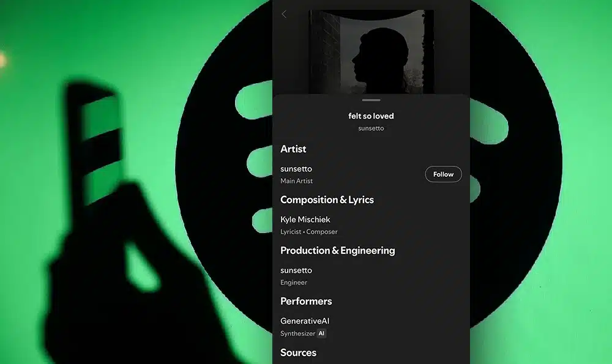Click the Artist section heading
This screenshot has width=612, height=364.
pyautogui.click(x=293, y=149)
